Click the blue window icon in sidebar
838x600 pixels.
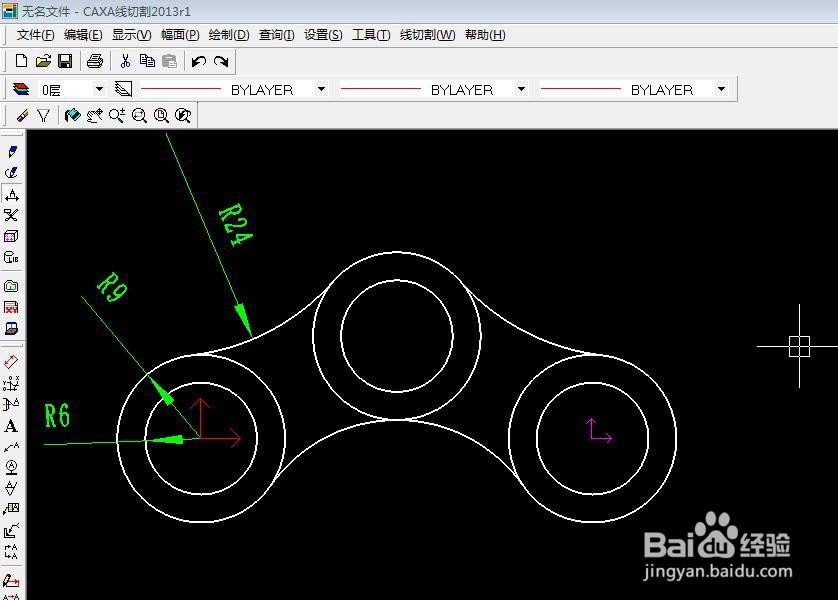point(11,329)
